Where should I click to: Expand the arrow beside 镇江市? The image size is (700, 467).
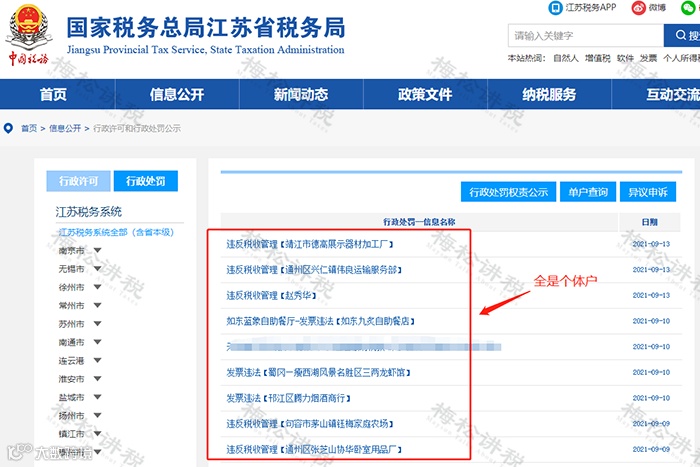click(97, 434)
